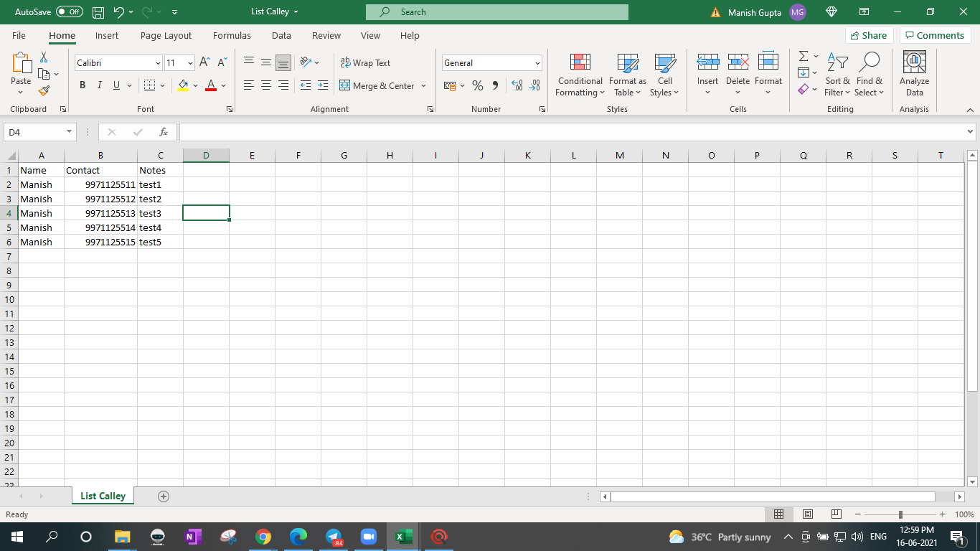Click the Format cells button in Cells group

pyautogui.click(x=768, y=74)
